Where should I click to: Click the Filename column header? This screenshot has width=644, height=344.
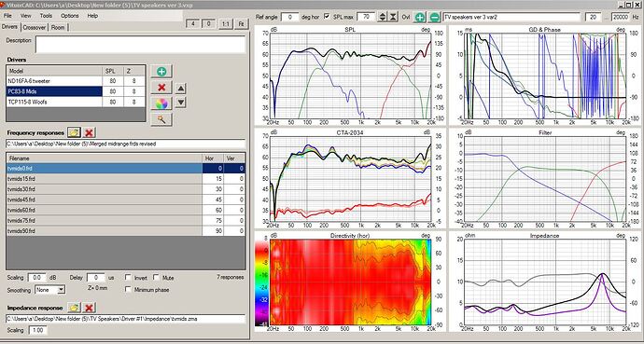[105, 158]
